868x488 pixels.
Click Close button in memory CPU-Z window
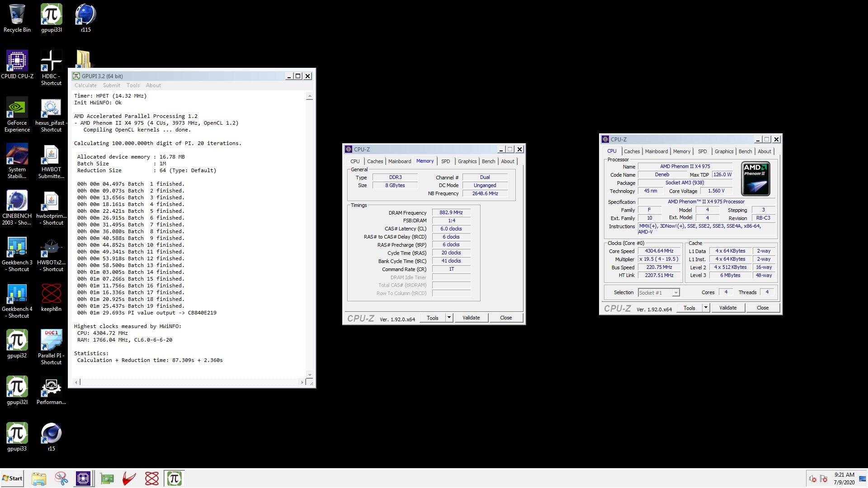click(506, 318)
